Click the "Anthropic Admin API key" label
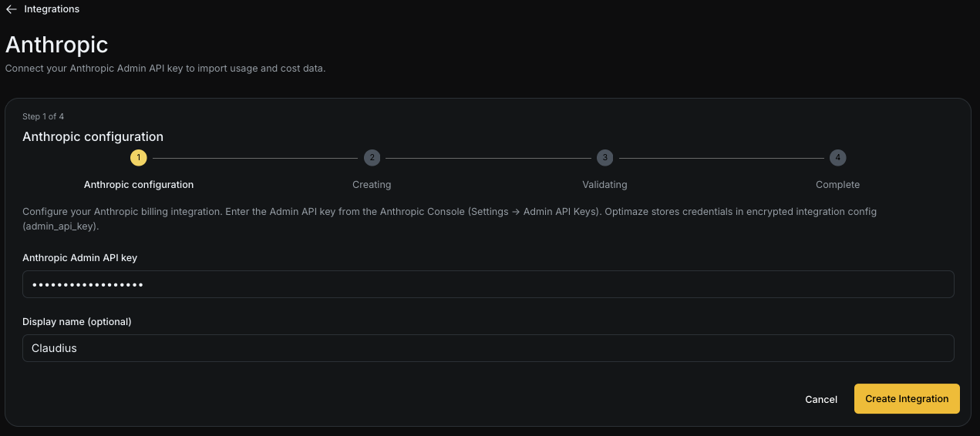Image resolution: width=980 pixels, height=436 pixels. pyautogui.click(x=80, y=258)
